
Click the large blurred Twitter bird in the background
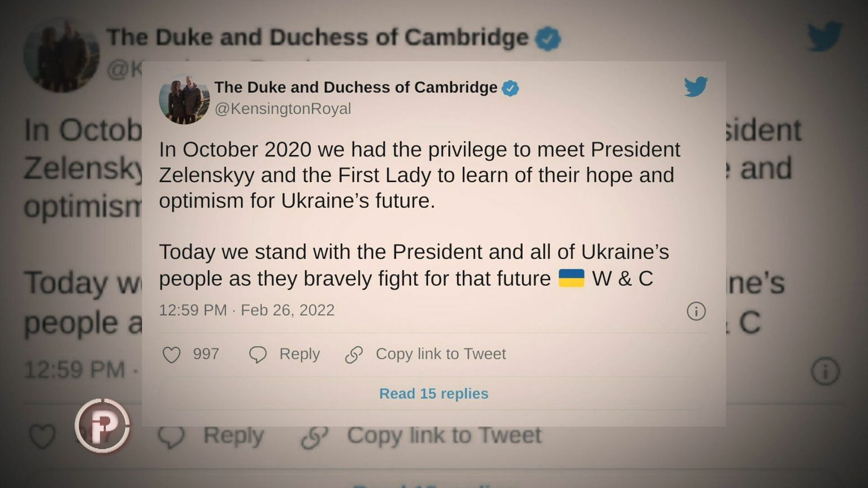point(824,37)
